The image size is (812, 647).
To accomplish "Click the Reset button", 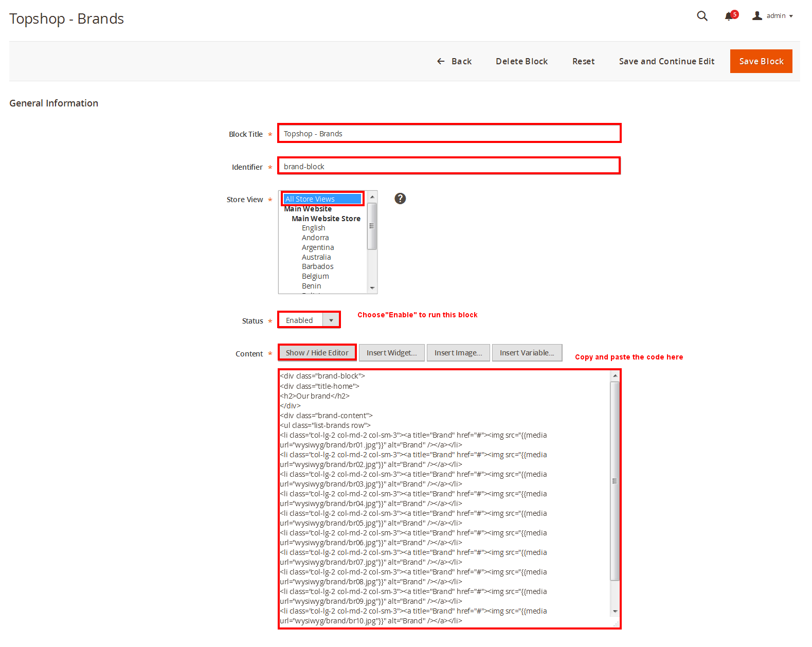I will click(583, 61).
